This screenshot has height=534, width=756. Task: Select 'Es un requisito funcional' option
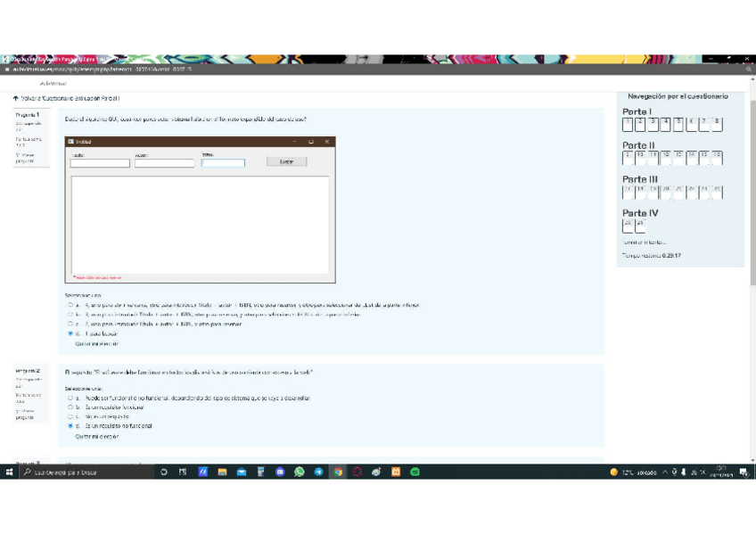tap(70, 407)
